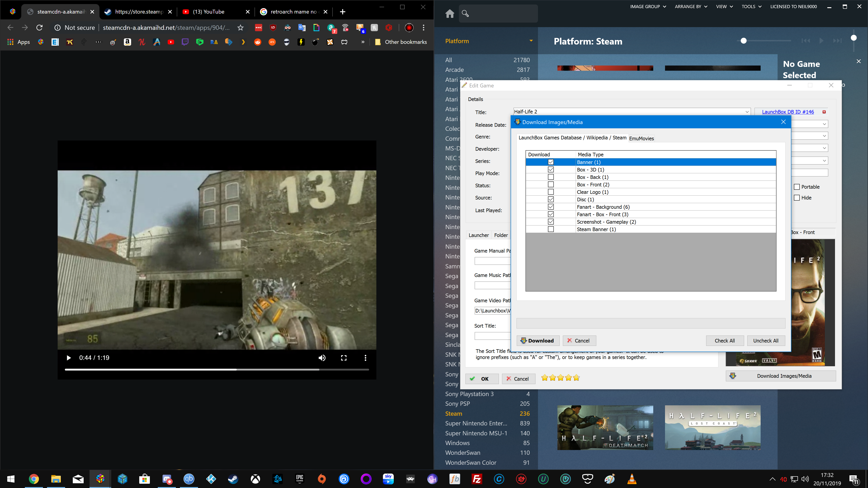Open the Xbox app from the taskbar

255,479
